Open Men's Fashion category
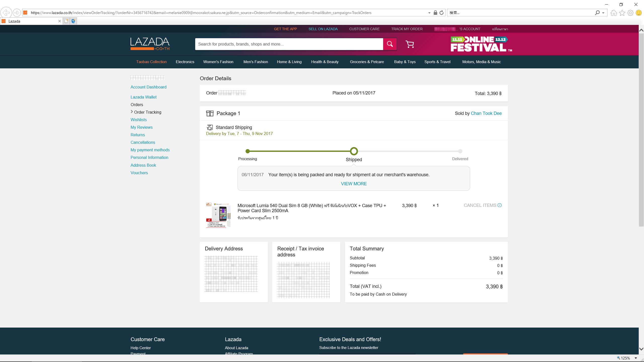This screenshot has width=644, height=362. pos(256,62)
